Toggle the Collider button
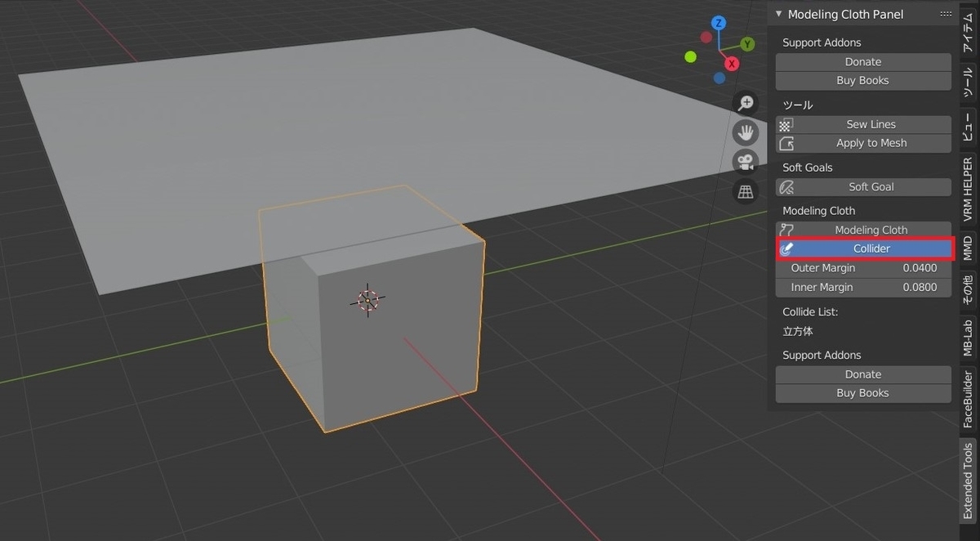The image size is (980, 541). [x=863, y=248]
